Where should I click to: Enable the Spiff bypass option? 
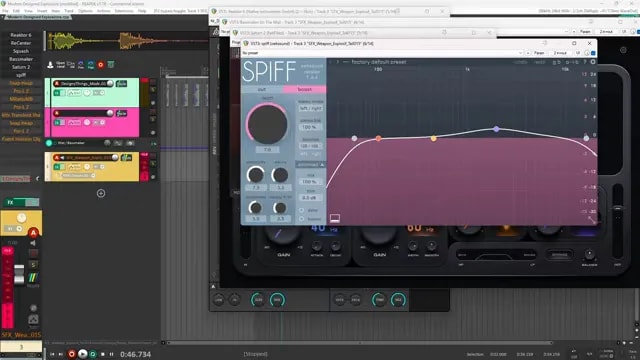[302, 219]
